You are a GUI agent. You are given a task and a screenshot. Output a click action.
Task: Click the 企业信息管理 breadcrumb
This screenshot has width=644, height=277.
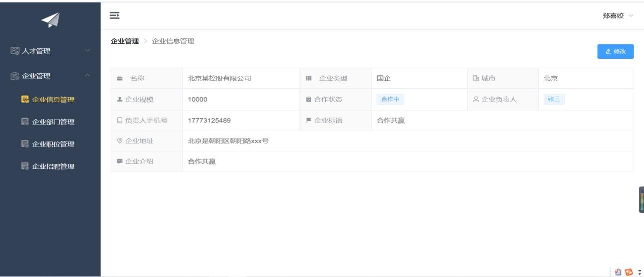173,41
